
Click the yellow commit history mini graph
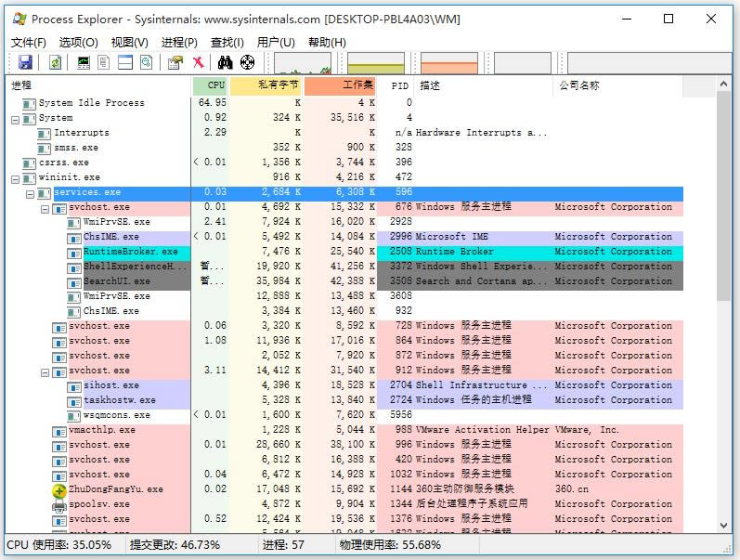(x=376, y=63)
